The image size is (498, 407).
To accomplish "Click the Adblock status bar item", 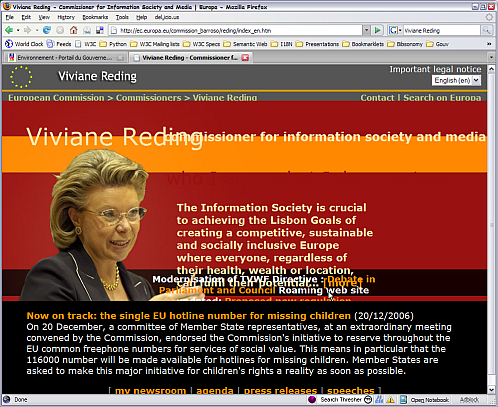I will click(x=469, y=399).
